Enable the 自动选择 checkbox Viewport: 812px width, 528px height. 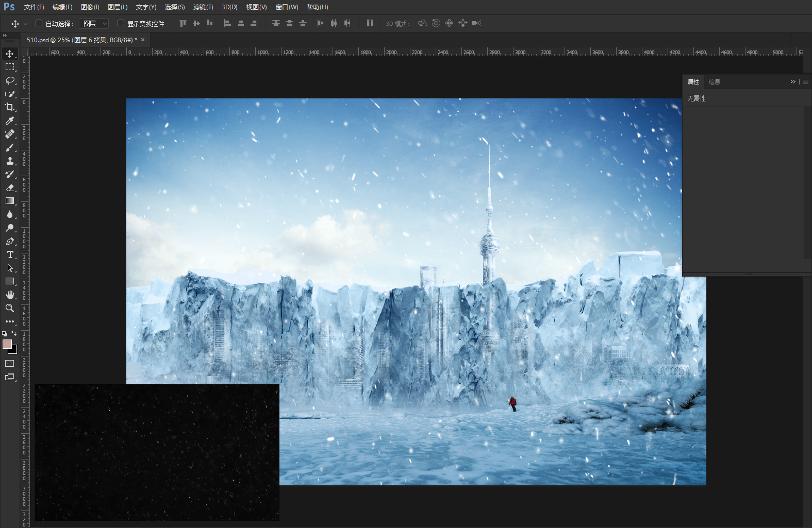click(39, 23)
